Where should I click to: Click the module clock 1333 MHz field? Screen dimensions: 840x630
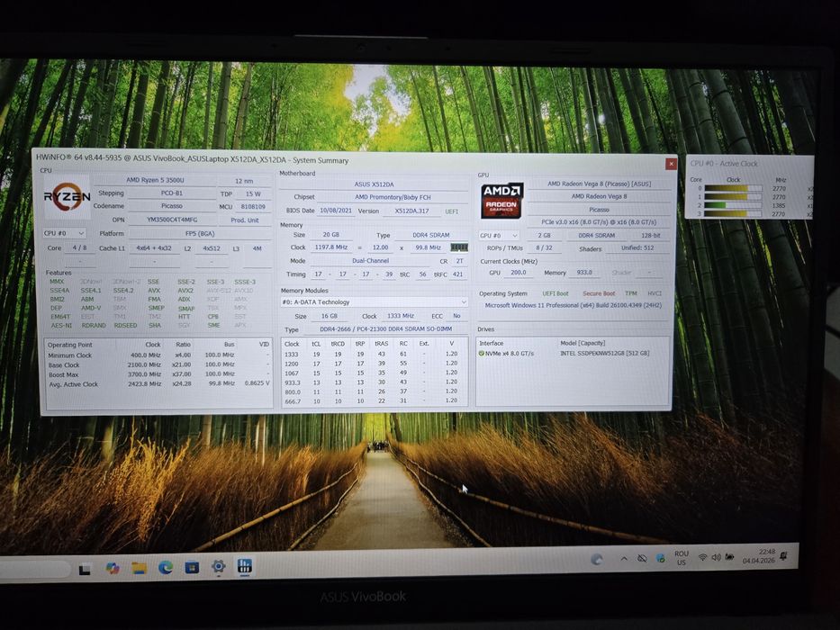tap(401, 316)
